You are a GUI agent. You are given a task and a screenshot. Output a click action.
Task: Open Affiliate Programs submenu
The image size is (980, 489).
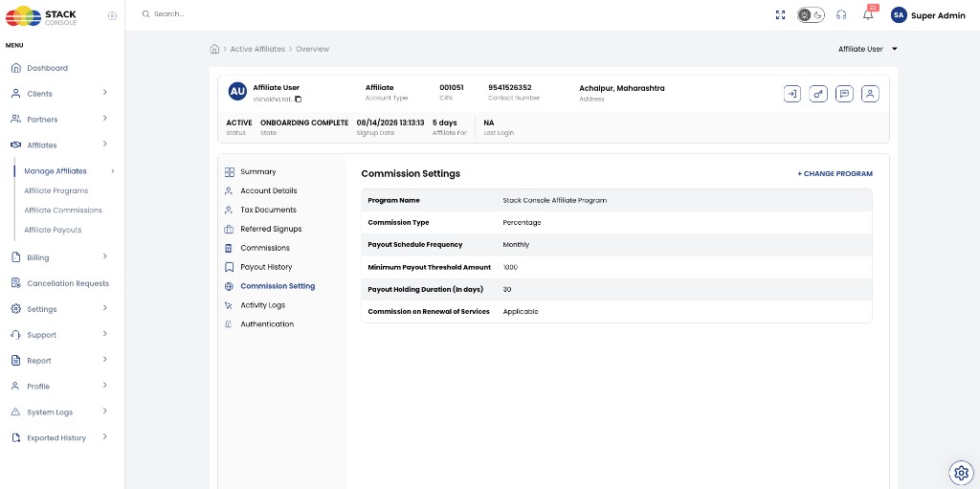56,190
